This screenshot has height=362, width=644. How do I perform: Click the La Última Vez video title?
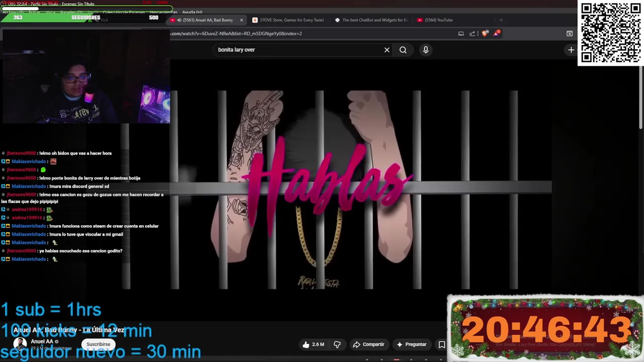69,330
